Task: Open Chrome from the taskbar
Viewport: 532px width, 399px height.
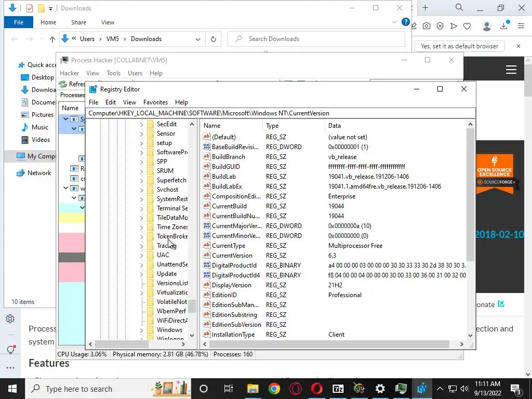Action: coord(274,389)
